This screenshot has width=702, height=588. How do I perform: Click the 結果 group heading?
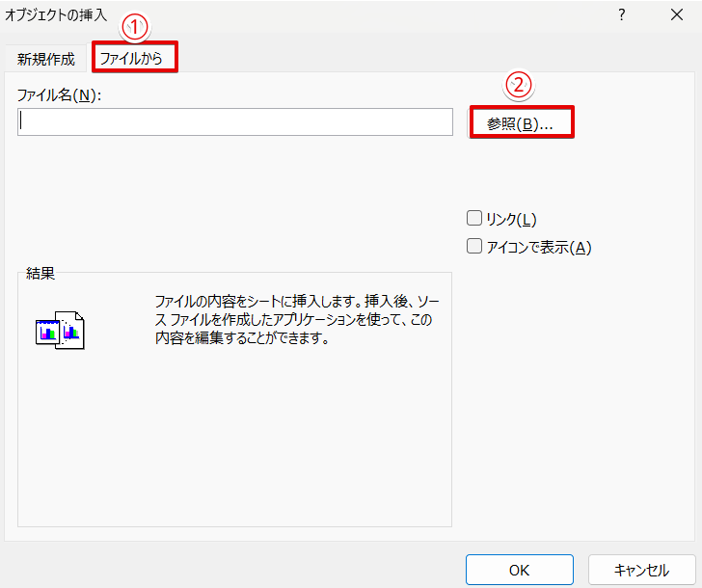[x=40, y=273]
